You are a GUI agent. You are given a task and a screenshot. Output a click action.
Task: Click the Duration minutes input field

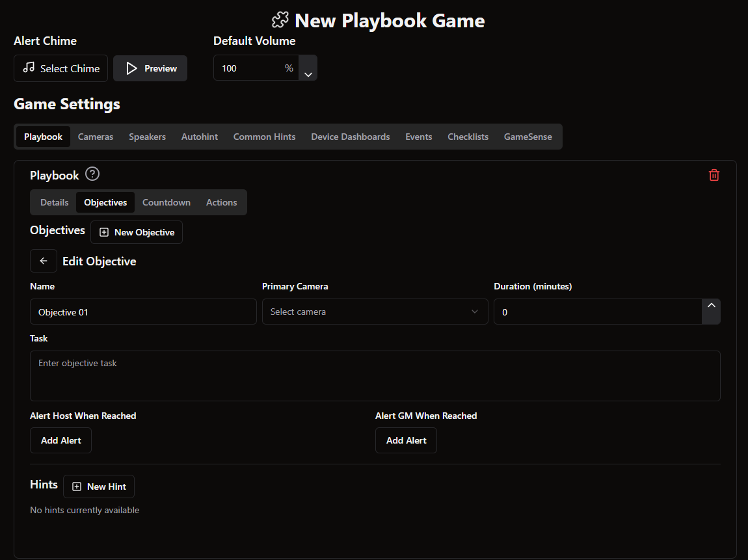(x=598, y=312)
